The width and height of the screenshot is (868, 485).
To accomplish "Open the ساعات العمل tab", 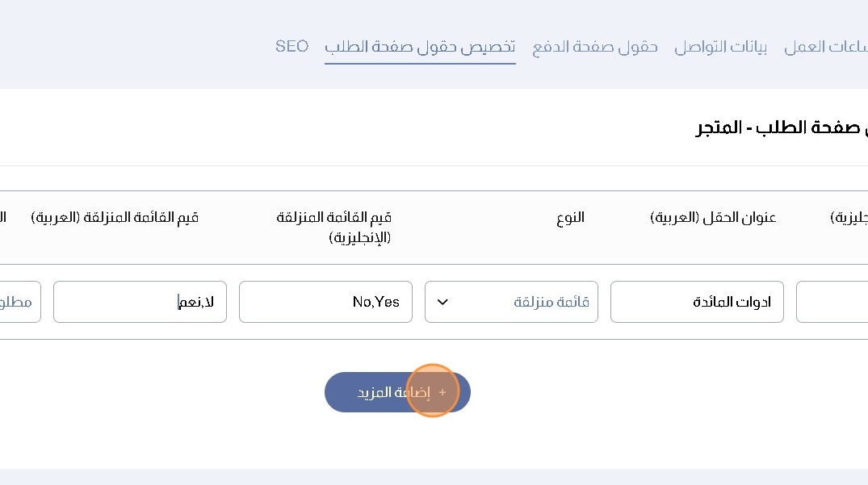I will click(x=826, y=47).
